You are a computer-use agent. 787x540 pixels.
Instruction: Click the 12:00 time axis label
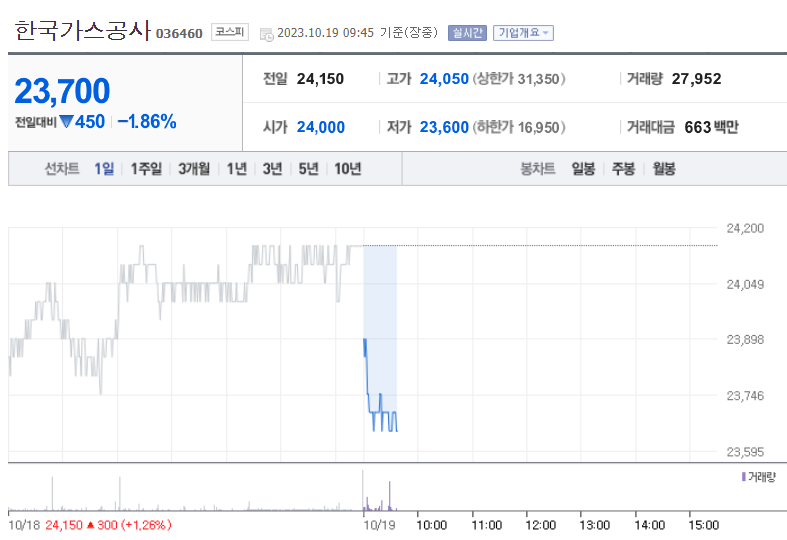[x=541, y=525]
